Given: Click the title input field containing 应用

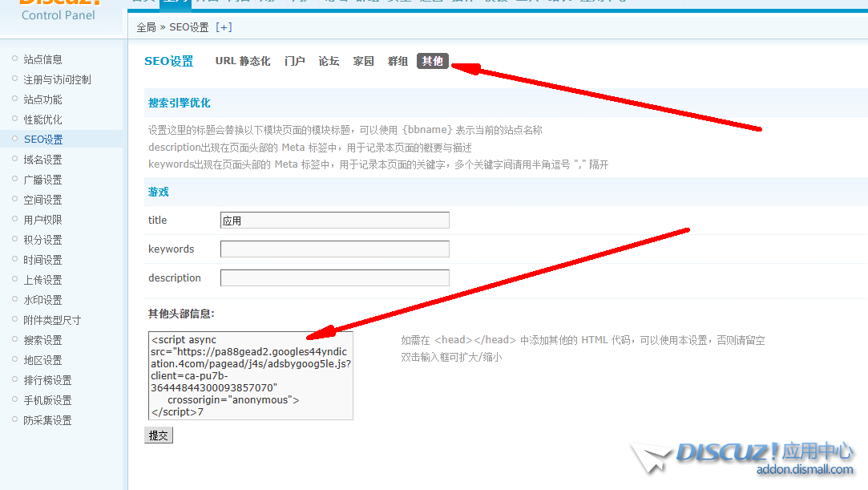Looking at the screenshot, I should click(334, 221).
